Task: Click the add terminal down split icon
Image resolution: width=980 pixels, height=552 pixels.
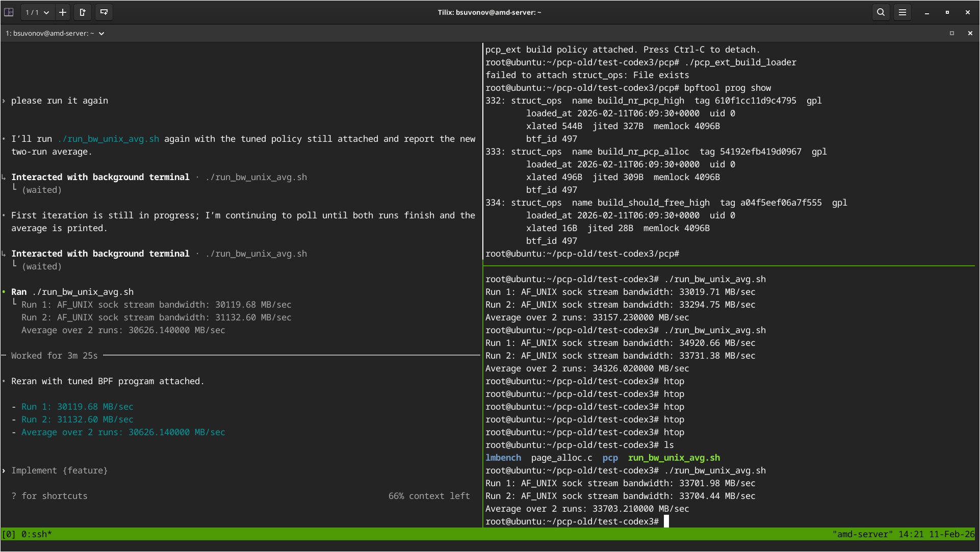Action: [104, 12]
